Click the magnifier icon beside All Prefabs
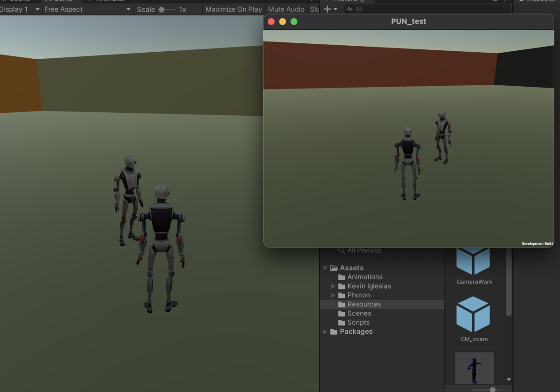The height and width of the screenshot is (392, 560). pyautogui.click(x=341, y=250)
